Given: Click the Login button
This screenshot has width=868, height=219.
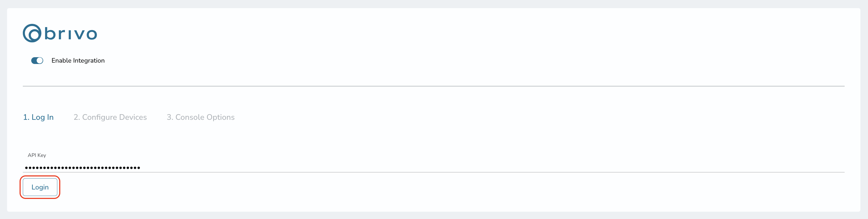Looking at the screenshot, I should point(40,187).
